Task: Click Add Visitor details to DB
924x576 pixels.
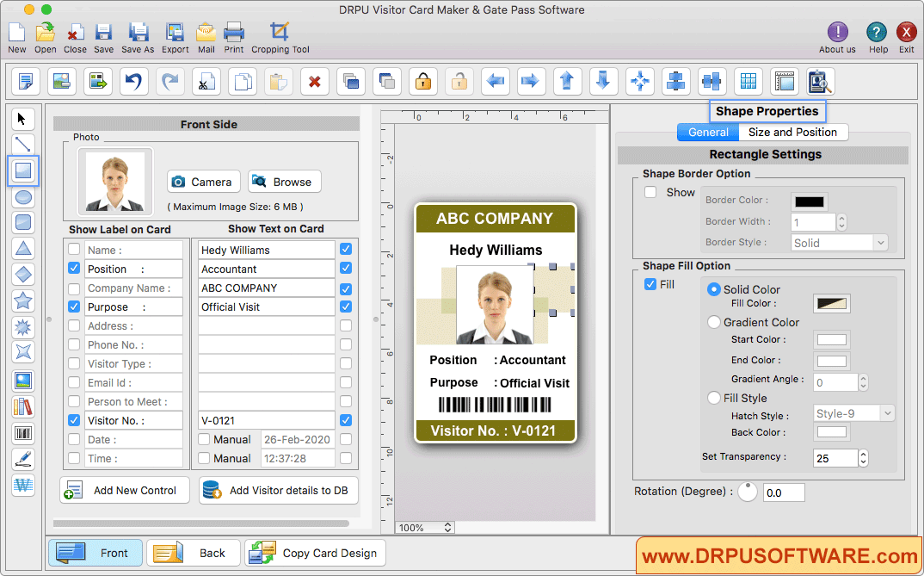Action: [x=278, y=490]
